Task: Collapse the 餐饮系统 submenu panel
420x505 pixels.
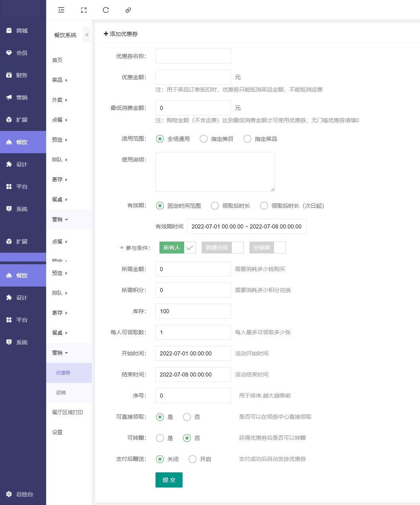Action: point(87,35)
